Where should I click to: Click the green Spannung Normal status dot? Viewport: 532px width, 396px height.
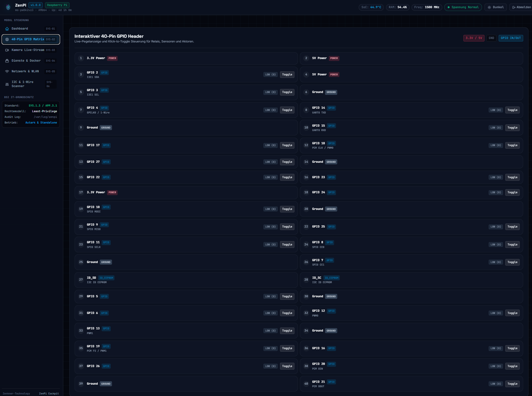pos(449,7)
